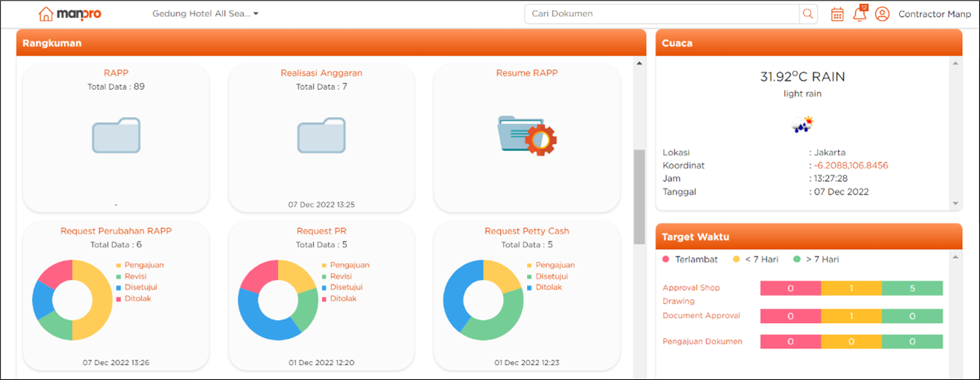Screen dimensions: 980x380
Task: Click the search magnifier icon
Action: (x=807, y=14)
